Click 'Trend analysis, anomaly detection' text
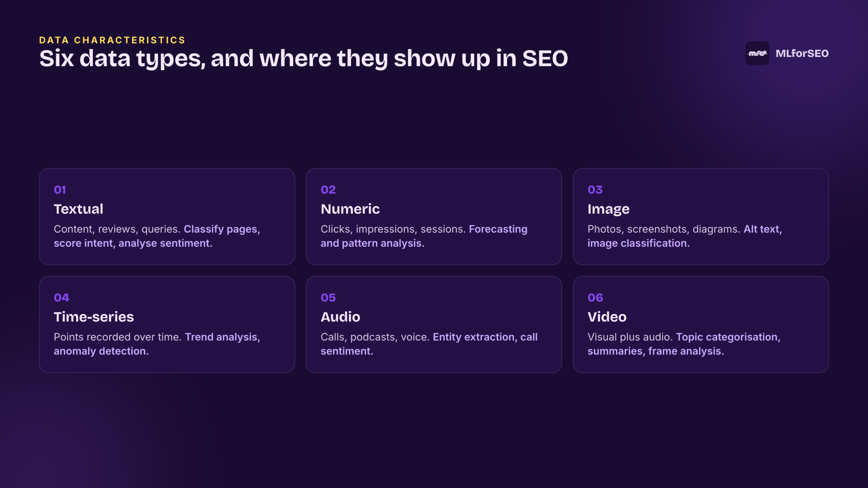 tap(157, 344)
